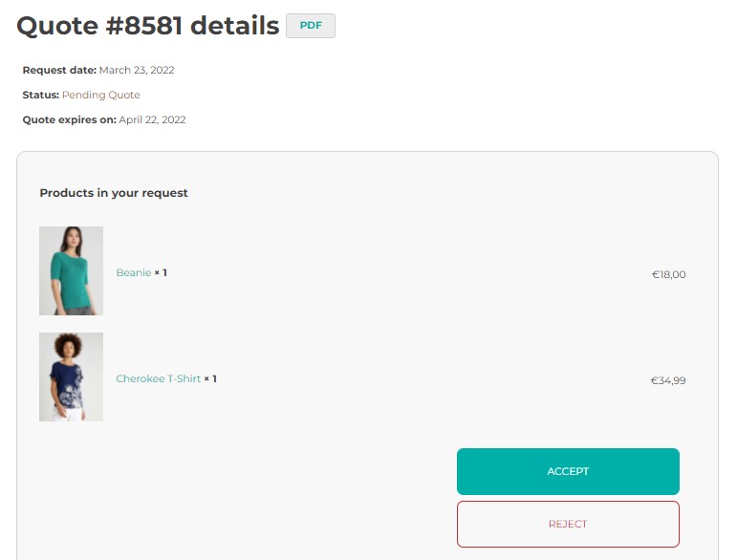Image resolution: width=737 pixels, height=560 pixels.
Task: Click the April 22, 2022 expiry date
Action: pos(152,120)
